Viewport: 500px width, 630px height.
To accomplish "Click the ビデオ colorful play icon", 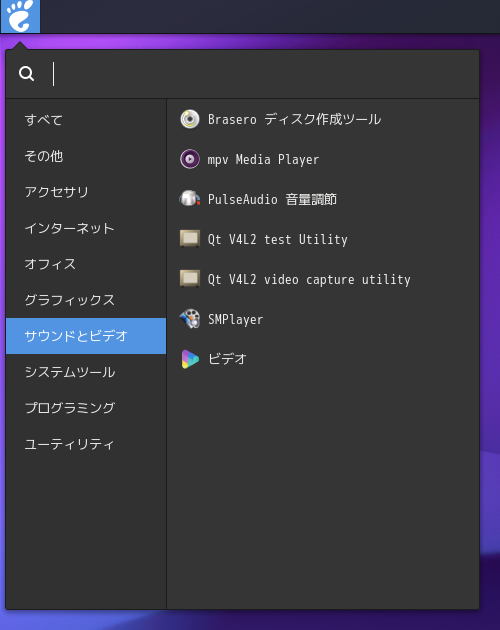I will [190, 359].
